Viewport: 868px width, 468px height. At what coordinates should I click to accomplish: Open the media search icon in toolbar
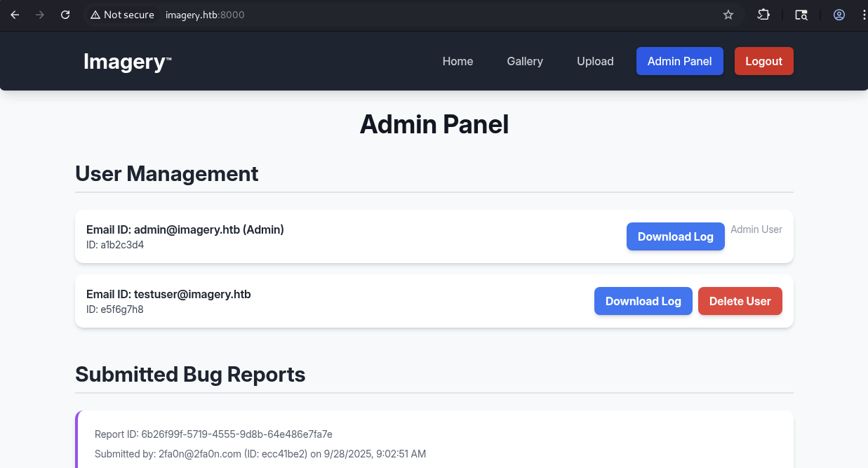point(801,15)
